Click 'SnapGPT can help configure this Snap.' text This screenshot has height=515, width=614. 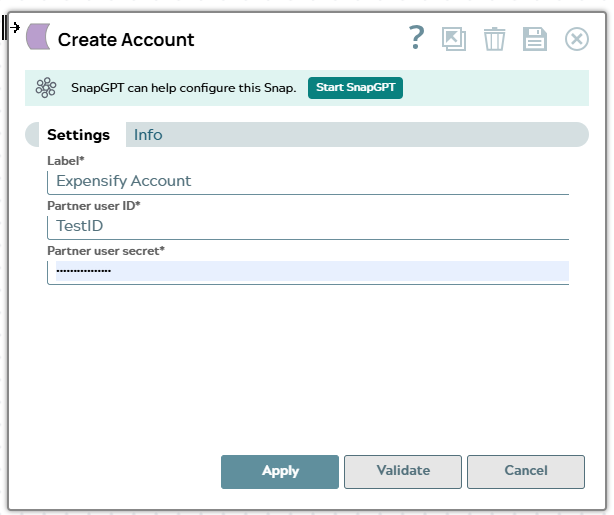(x=184, y=88)
